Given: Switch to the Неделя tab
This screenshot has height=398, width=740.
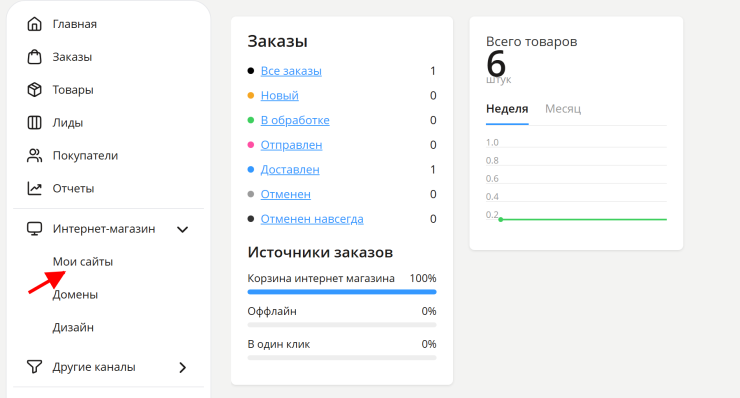Looking at the screenshot, I should [507, 109].
